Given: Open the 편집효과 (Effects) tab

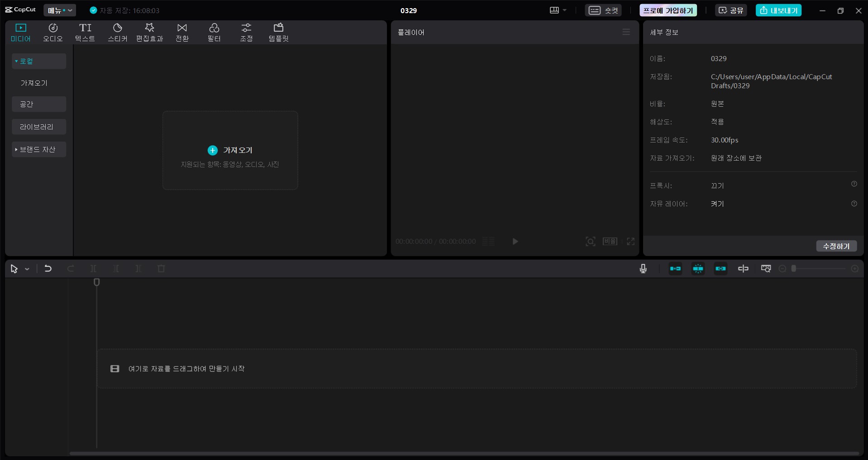Looking at the screenshot, I should click(150, 33).
